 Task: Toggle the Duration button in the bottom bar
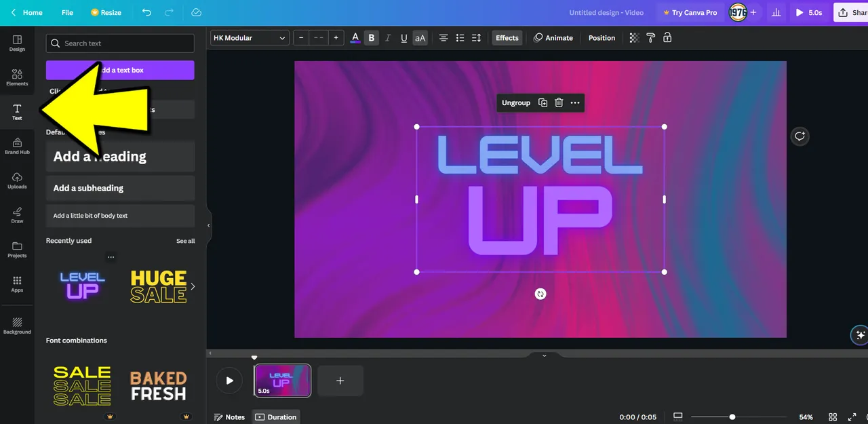(276, 417)
